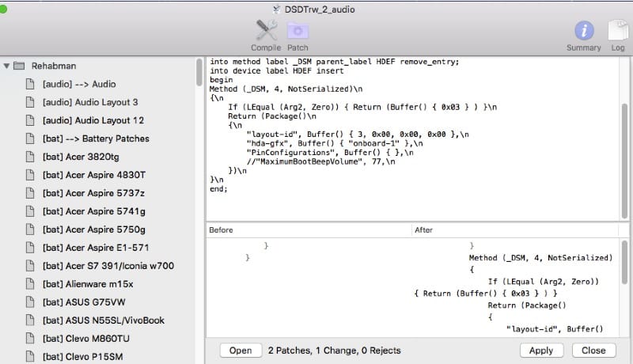The height and width of the screenshot is (364, 633).
Task: Open the Log document icon
Action: (x=616, y=31)
